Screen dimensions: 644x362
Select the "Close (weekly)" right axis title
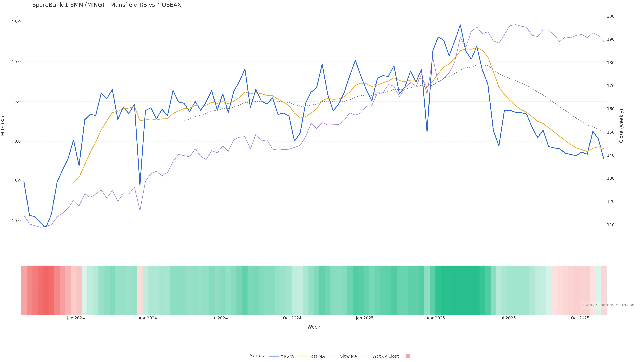point(621,126)
